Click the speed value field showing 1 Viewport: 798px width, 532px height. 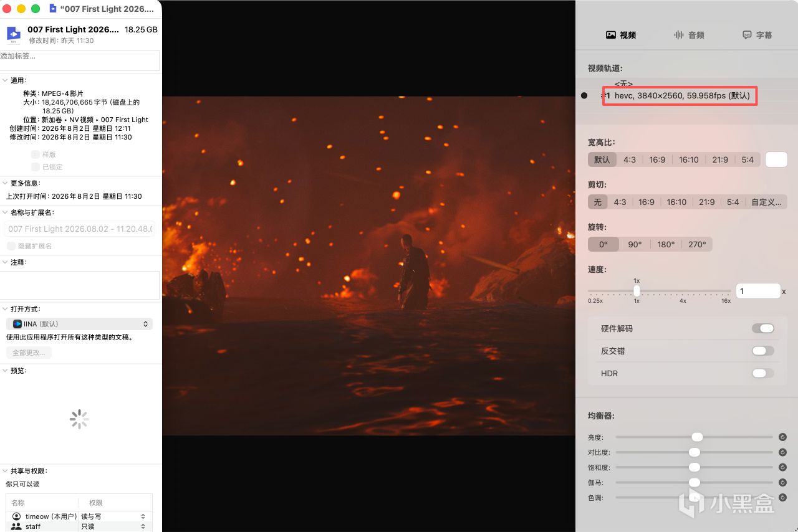click(758, 291)
